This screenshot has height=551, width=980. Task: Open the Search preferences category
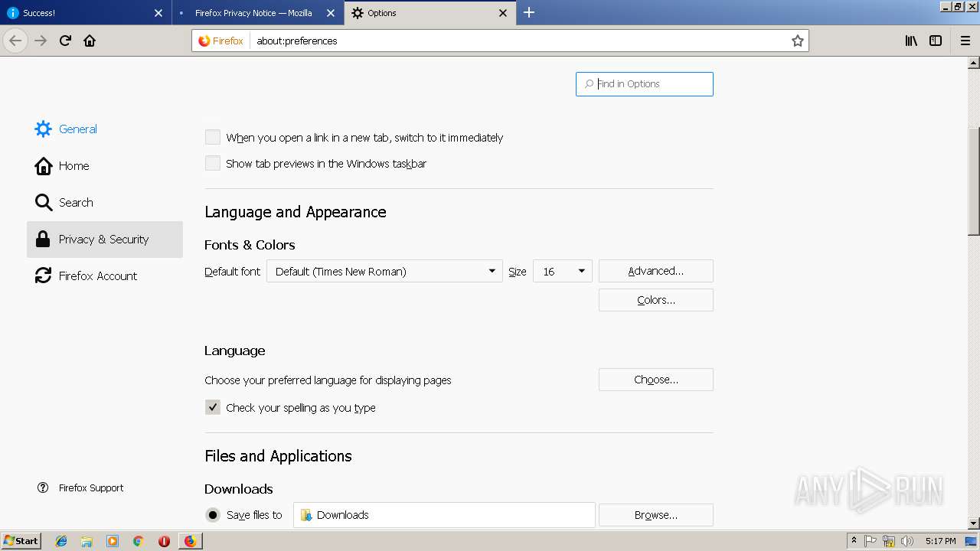point(105,203)
